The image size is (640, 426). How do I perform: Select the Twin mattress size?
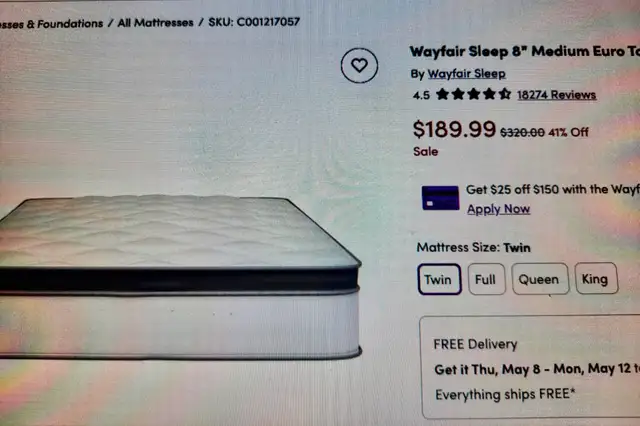point(439,280)
